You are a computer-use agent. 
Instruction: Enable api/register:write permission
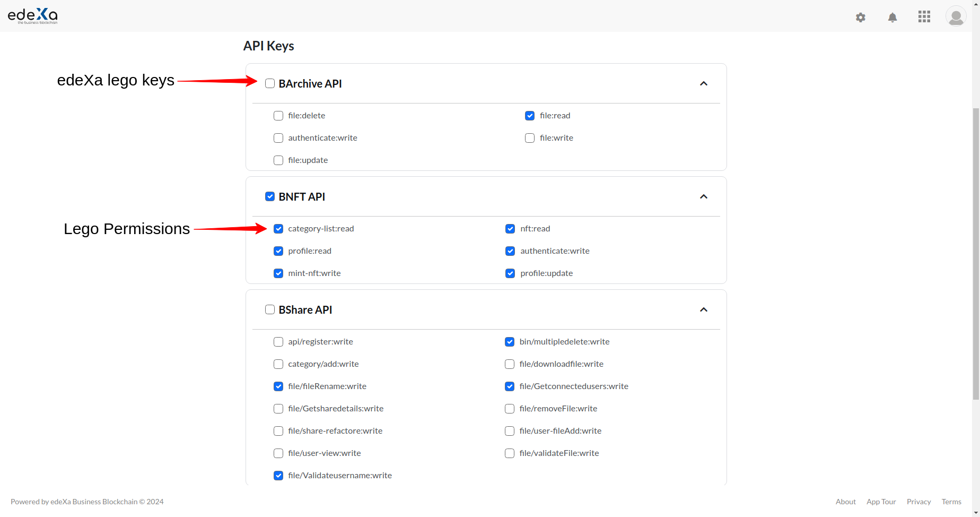pyautogui.click(x=278, y=342)
